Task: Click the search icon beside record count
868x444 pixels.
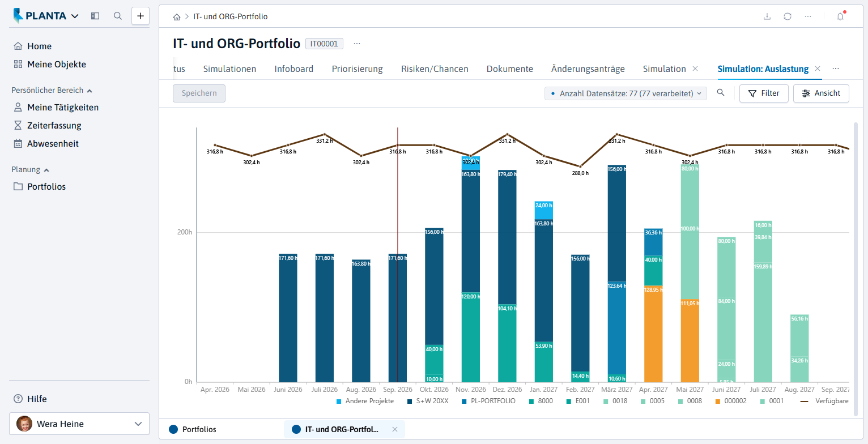Action: pos(721,93)
